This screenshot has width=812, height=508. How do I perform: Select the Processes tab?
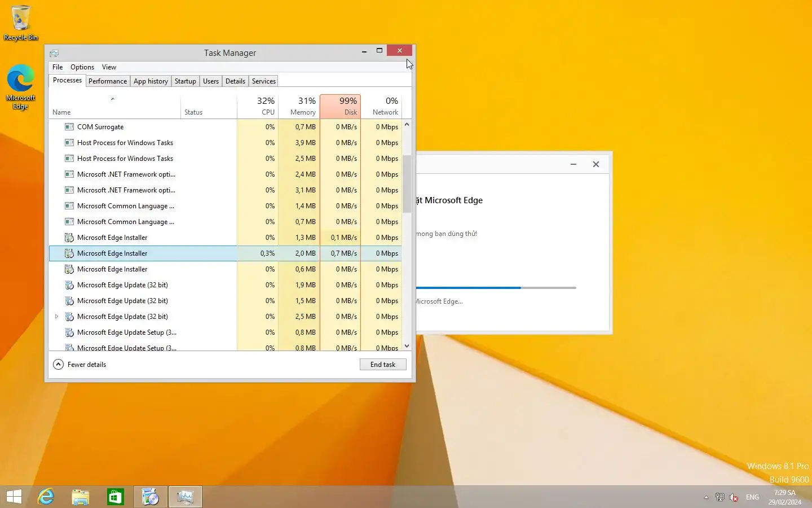pos(67,81)
